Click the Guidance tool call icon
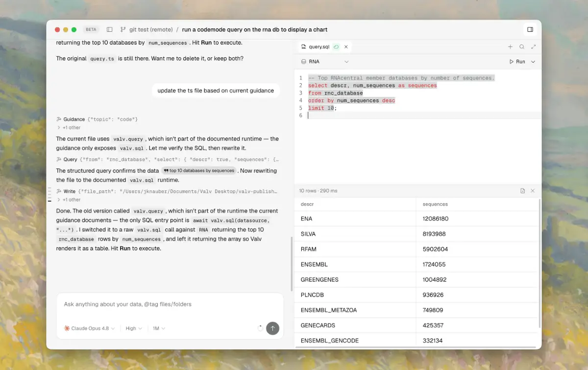Viewport: 588px width, 370px height. (x=59, y=119)
